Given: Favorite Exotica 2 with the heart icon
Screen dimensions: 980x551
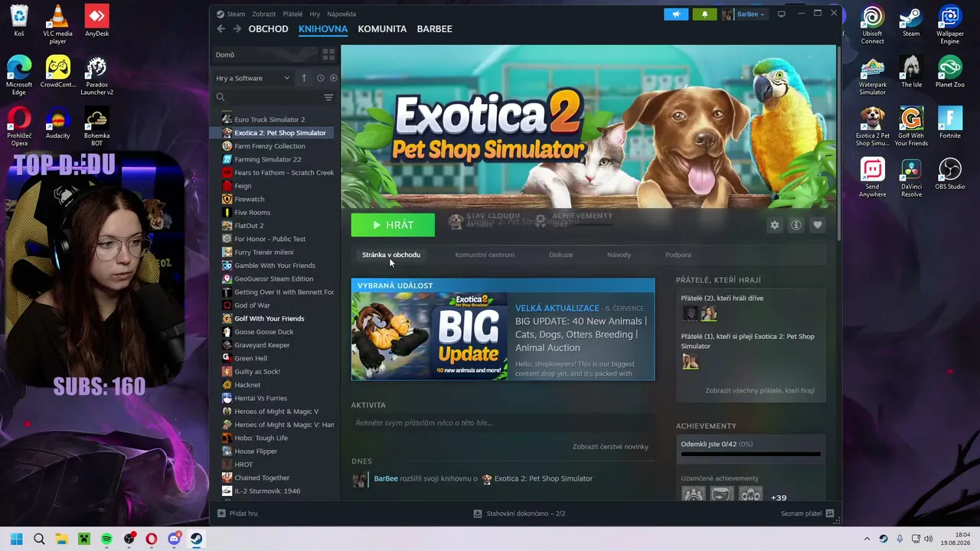Looking at the screenshot, I should pos(818,225).
